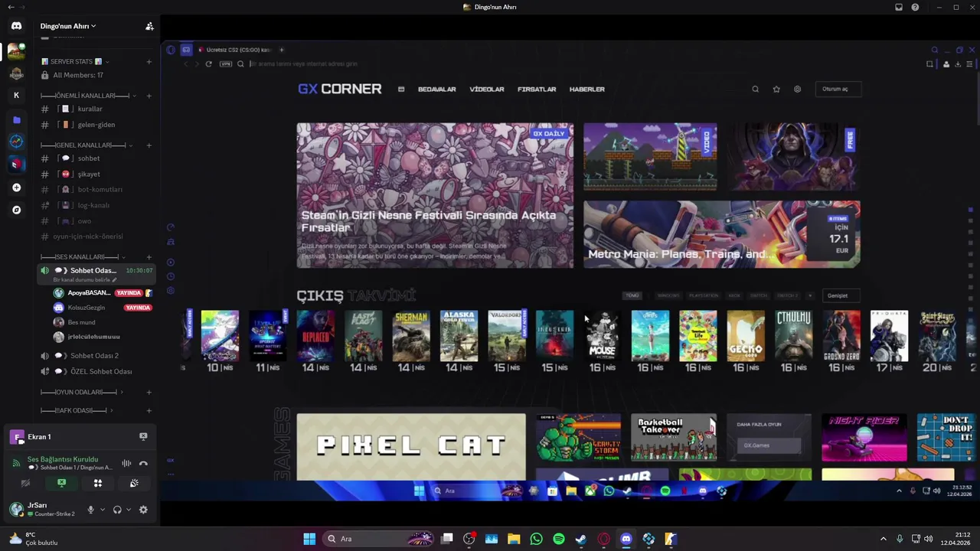
Task: Expand Dingo'nun Ahırı server menu
Action: (x=68, y=26)
